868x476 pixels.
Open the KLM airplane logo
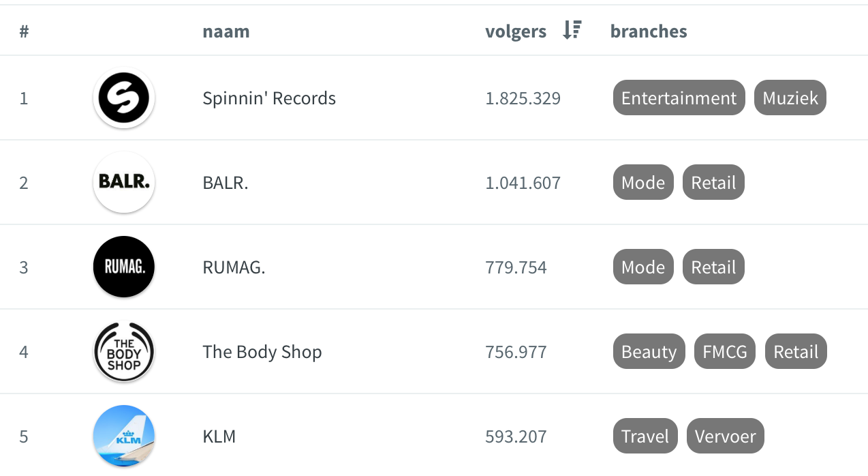tap(124, 436)
